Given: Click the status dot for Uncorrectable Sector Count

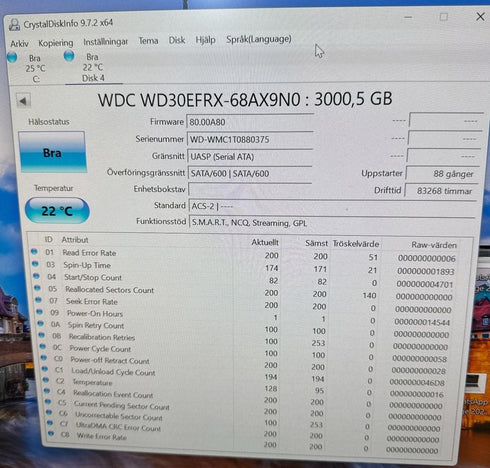Looking at the screenshot, I should click(49, 412).
